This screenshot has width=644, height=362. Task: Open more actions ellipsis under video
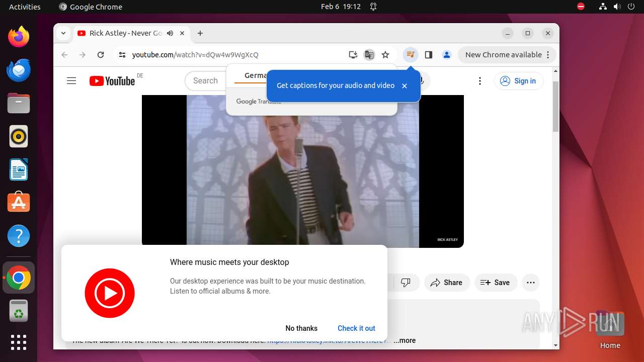pos(531,283)
